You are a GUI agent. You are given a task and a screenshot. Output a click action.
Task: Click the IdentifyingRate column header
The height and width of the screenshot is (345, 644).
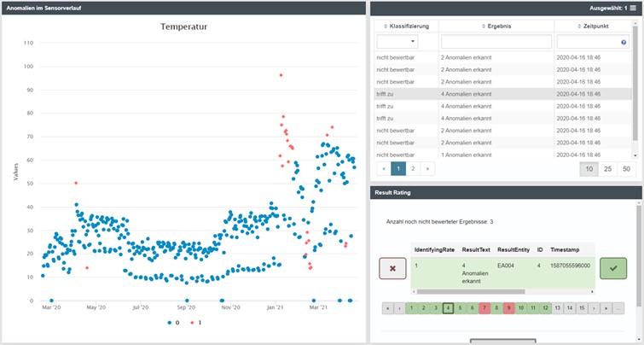click(x=434, y=249)
